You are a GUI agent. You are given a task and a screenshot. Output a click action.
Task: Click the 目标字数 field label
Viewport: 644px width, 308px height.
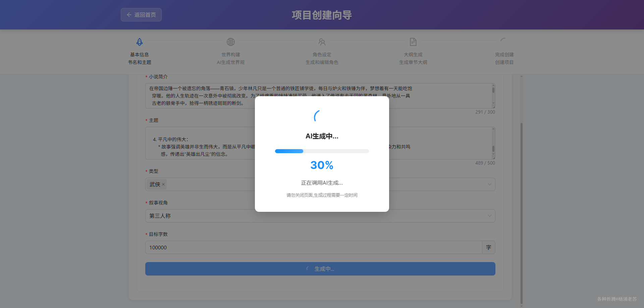pyautogui.click(x=158, y=234)
